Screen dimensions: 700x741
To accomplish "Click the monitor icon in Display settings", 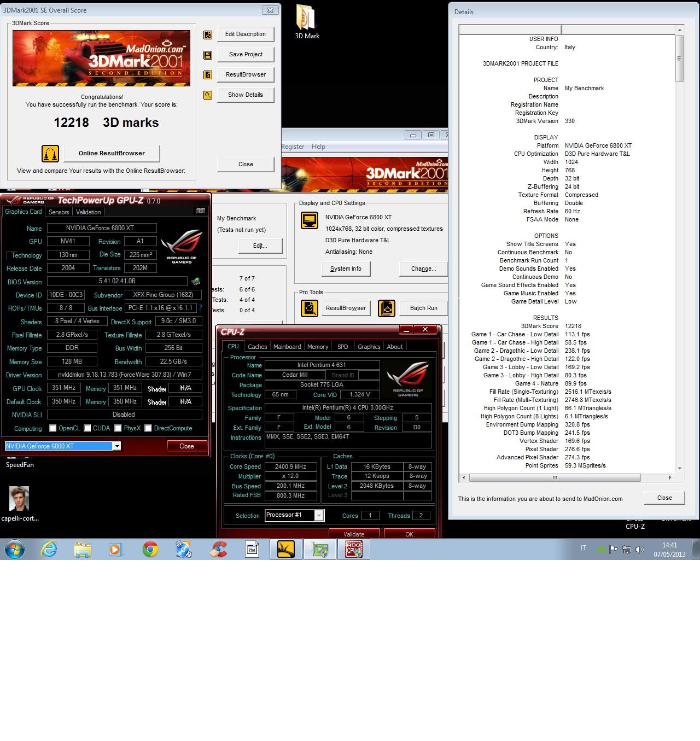I will pos(310,220).
